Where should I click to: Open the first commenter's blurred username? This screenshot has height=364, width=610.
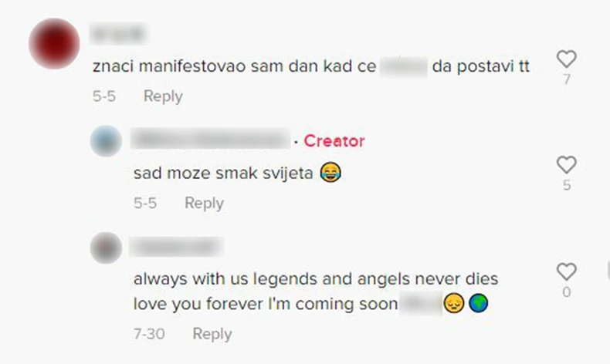point(119,34)
